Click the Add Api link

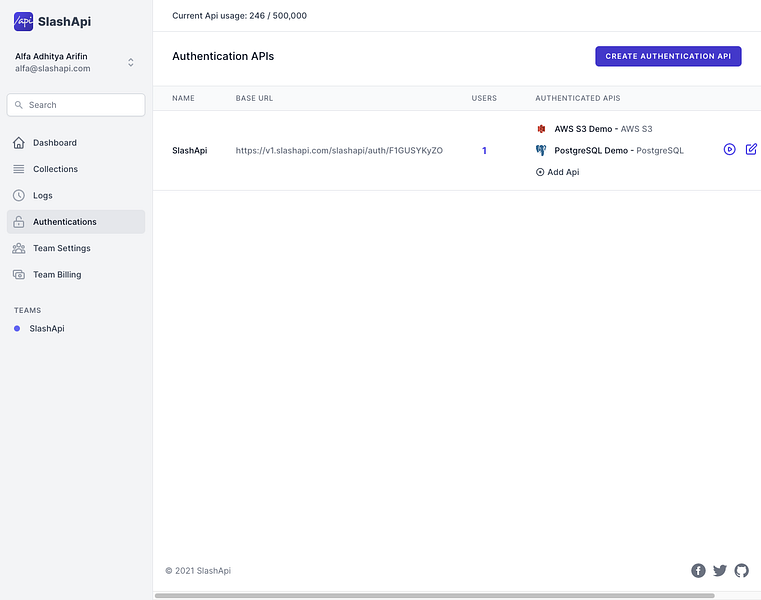(558, 172)
